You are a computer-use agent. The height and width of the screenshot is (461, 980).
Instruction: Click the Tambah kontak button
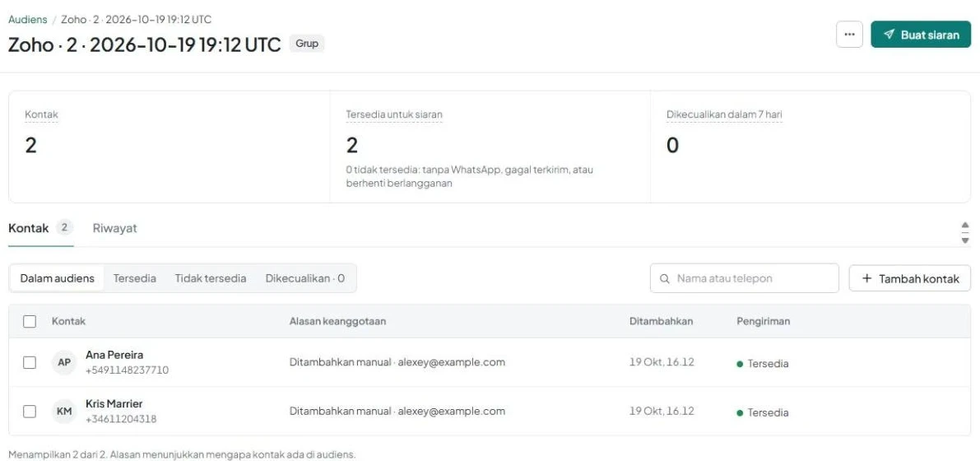click(909, 278)
